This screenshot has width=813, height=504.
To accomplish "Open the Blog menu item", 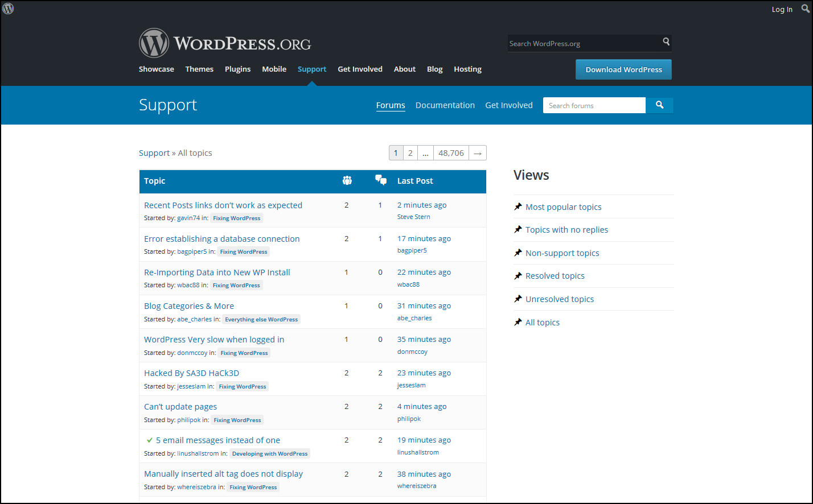I will (x=434, y=69).
